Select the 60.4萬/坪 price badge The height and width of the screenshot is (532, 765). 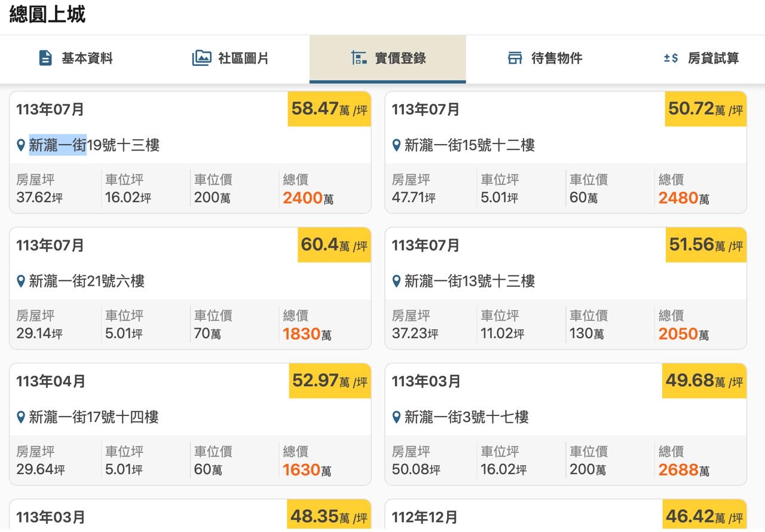coord(334,244)
